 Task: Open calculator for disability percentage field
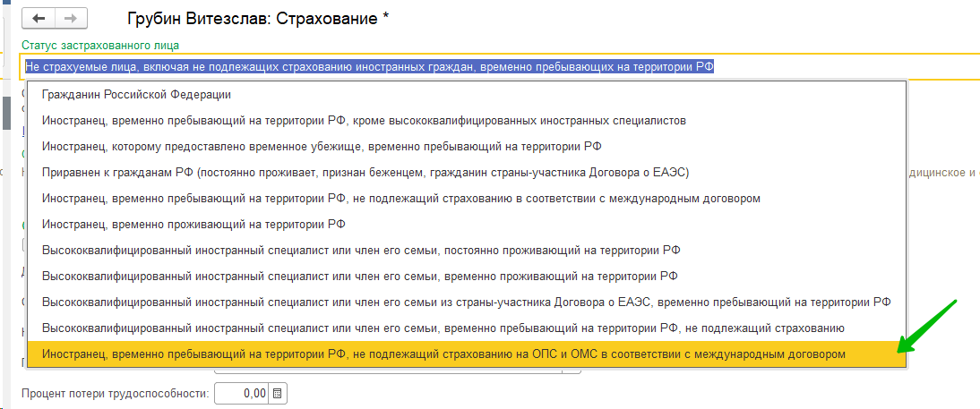click(x=277, y=393)
